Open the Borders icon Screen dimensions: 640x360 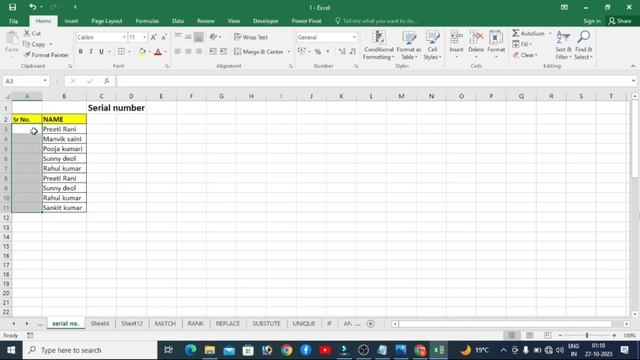pyautogui.click(x=121, y=51)
